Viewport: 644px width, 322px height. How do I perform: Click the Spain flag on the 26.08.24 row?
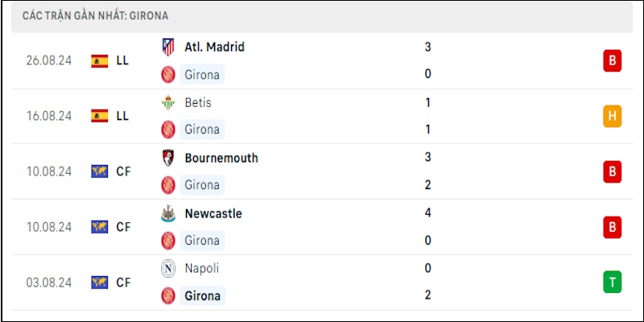pos(99,61)
